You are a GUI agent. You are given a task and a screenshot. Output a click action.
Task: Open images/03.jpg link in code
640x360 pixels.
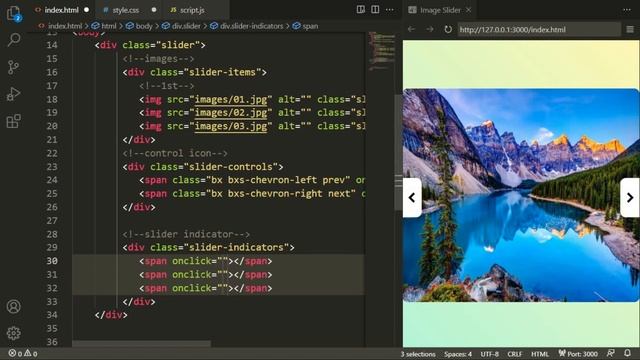point(231,126)
